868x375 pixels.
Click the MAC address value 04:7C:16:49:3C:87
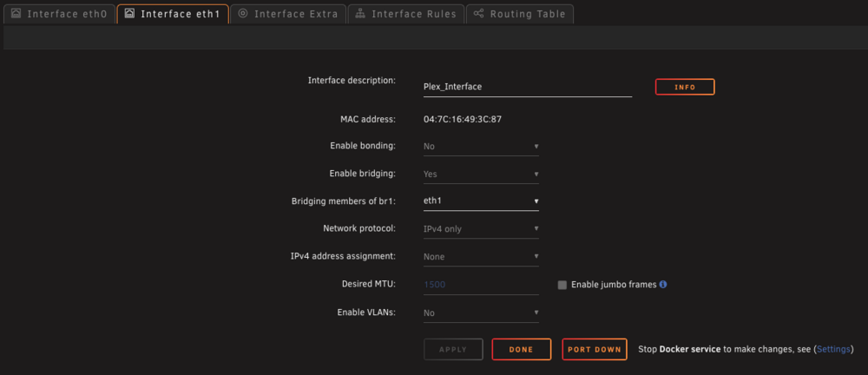tap(463, 119)
